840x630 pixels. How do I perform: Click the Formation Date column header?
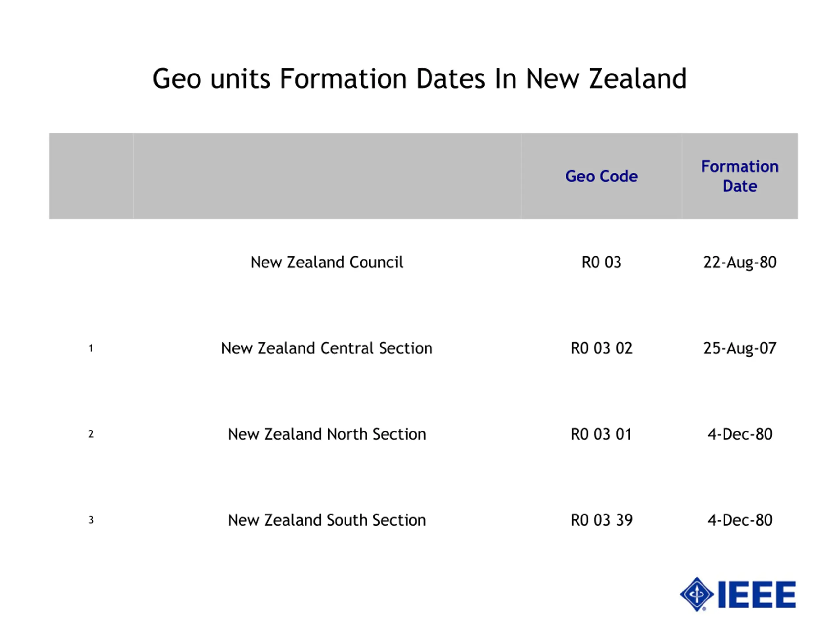pyautogui.click(x=740, y=176)
